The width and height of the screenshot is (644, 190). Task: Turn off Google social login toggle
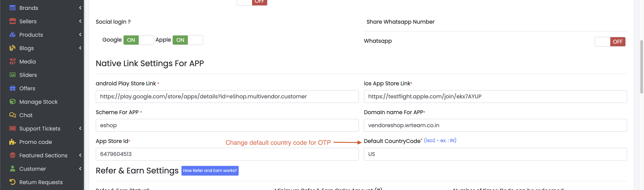pos(139,40)
